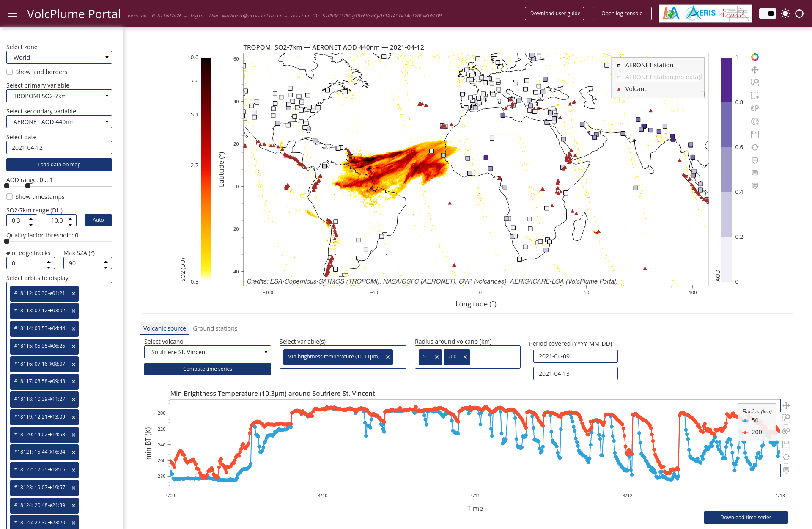812x529 pixels.
Task: Open the hamburger navigation menu
Action: (x=13, y=14)
